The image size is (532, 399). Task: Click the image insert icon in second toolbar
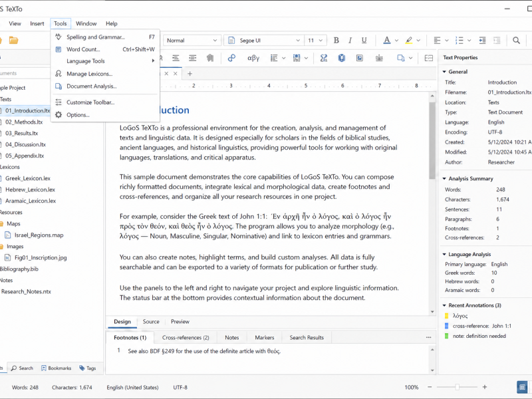click(x=360, y=58)
